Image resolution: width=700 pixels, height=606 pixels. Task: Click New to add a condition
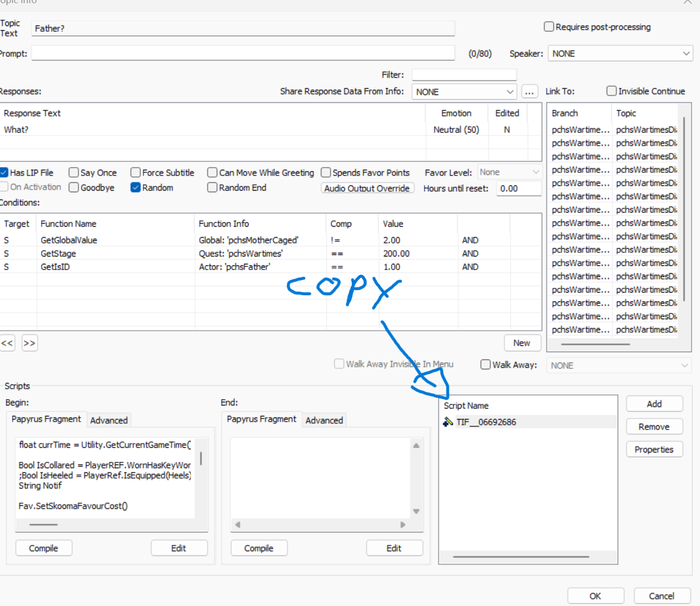tap(523, 343)
